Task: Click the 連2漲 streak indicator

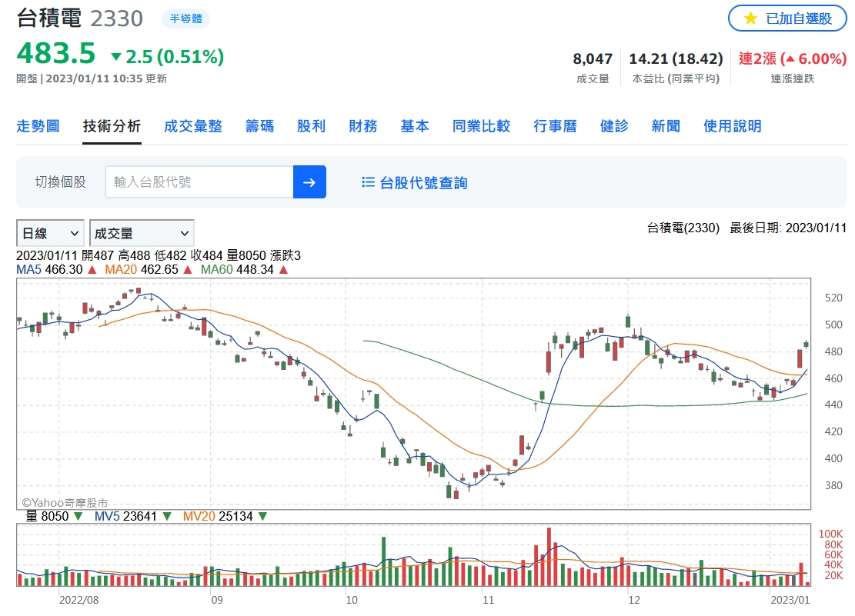Action: 793,59
